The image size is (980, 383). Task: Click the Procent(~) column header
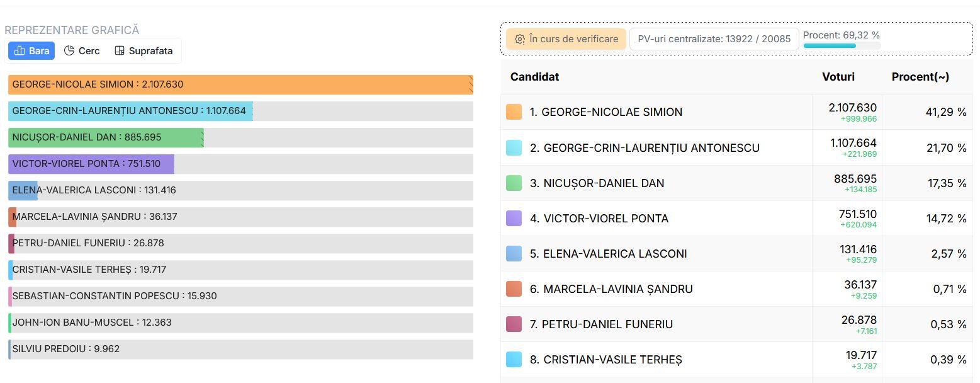pos(920,77)
